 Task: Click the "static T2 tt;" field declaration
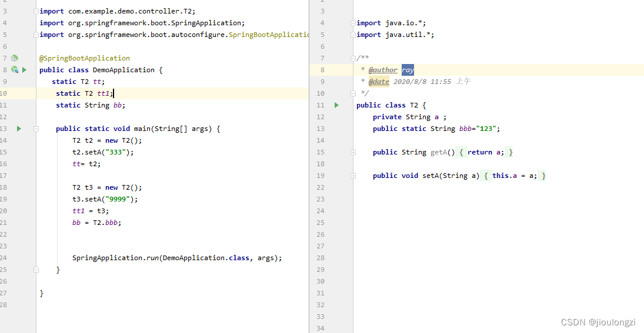[78, 82]
